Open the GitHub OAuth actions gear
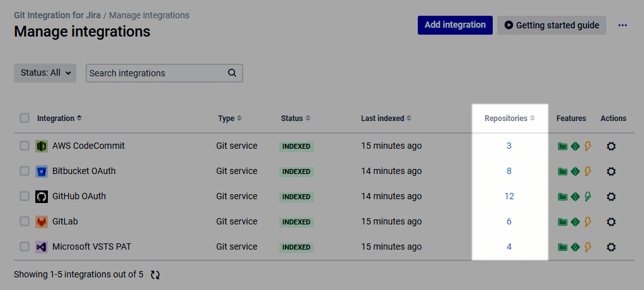 (x=611, y=197)
